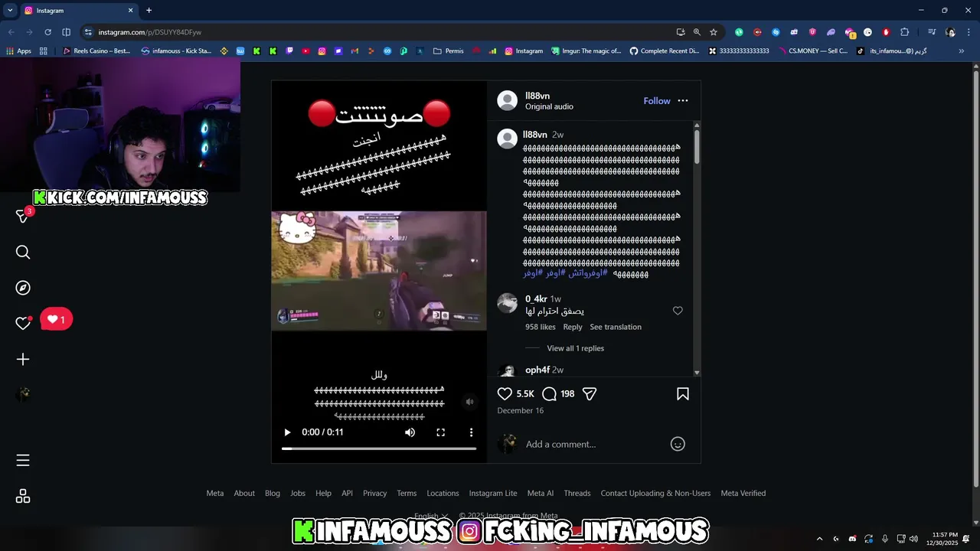
Task: See translation of 0_4kr's comment
Action: 616,327
